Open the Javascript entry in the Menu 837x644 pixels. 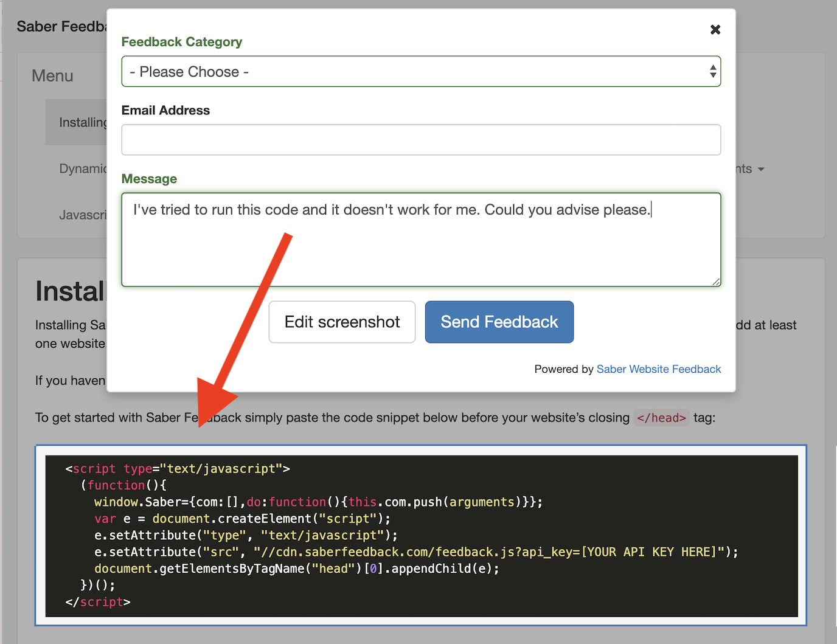(x=83, y=214)
